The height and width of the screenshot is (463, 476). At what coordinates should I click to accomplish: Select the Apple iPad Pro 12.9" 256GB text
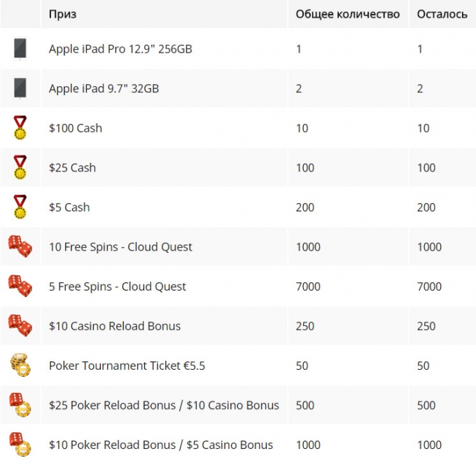coord(120,49)
